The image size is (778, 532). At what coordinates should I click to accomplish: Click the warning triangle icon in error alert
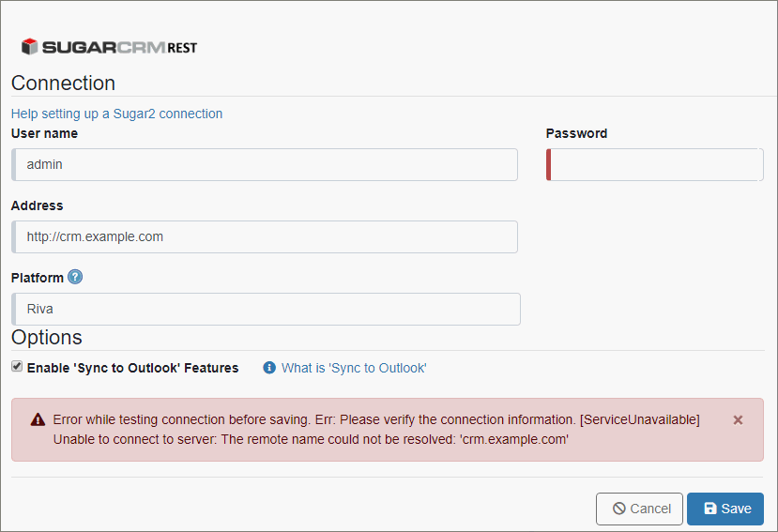click(x=38, y=420)
